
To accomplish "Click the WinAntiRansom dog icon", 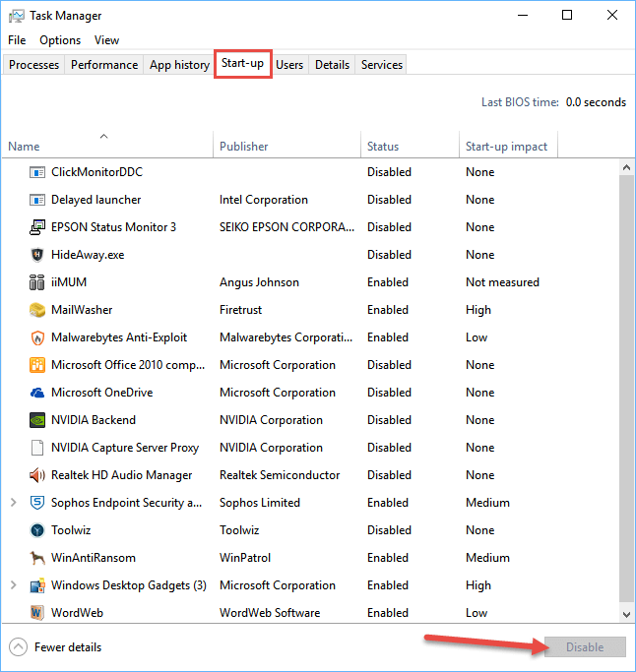I will pos(37,558).
